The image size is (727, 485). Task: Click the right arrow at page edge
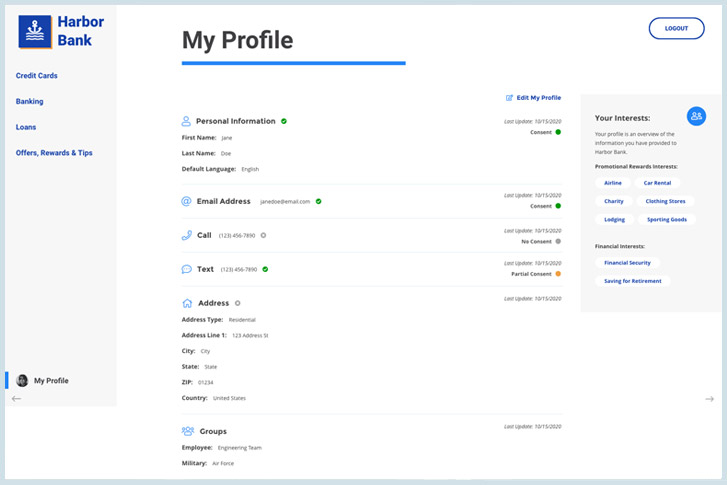[x=709, y=399]
